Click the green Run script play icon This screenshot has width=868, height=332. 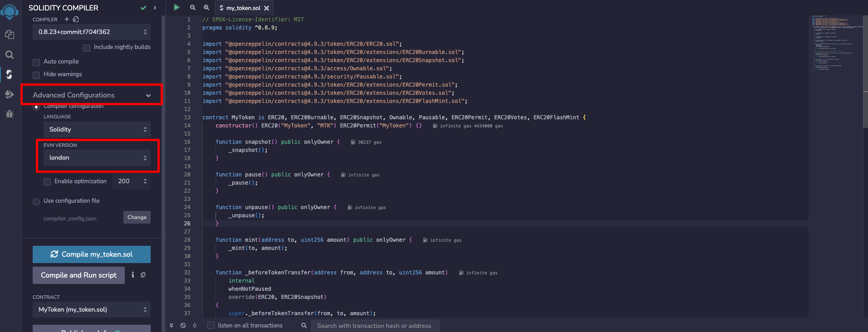click(x=177, y=7)
